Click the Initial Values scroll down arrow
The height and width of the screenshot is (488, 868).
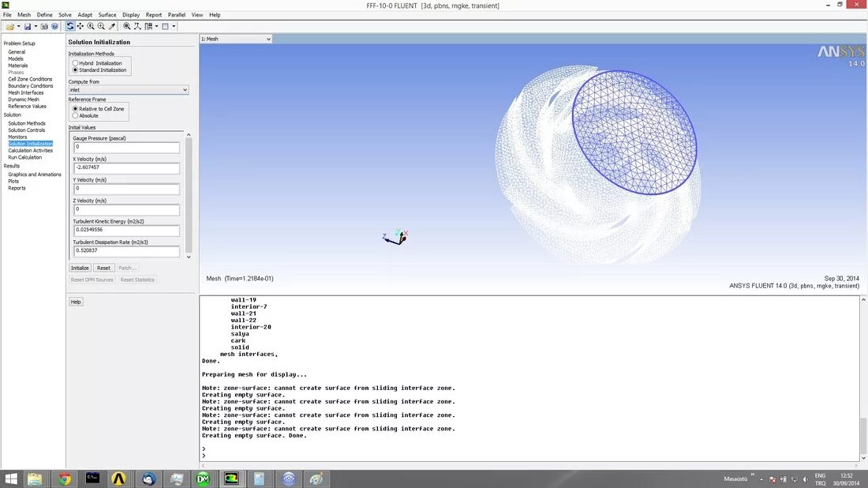(189, 257)
